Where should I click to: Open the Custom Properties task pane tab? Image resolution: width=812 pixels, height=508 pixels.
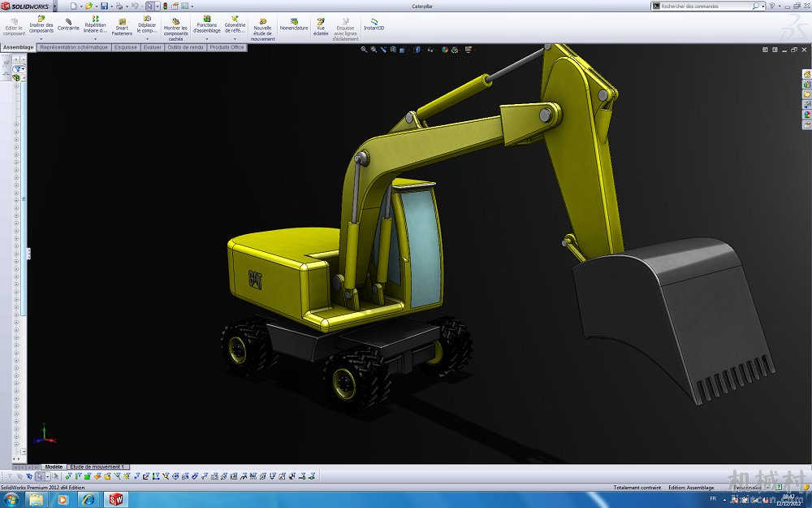[807, 125]
